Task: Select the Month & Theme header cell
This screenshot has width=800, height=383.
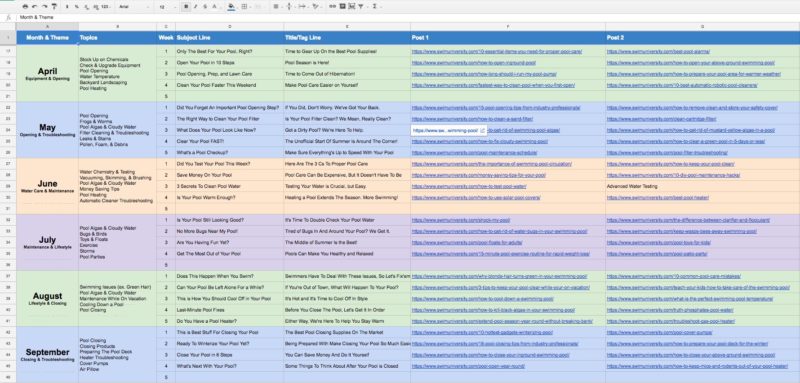Action: point(47,38)
